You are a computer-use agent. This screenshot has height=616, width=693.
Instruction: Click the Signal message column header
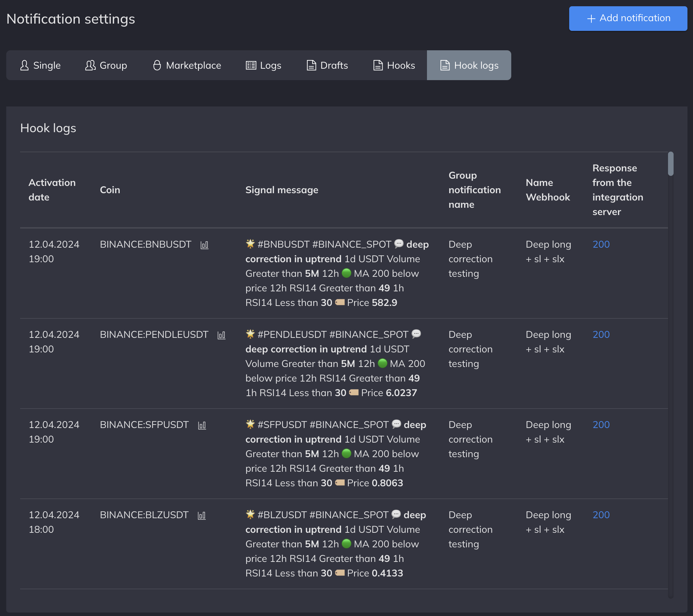[282, 190]
